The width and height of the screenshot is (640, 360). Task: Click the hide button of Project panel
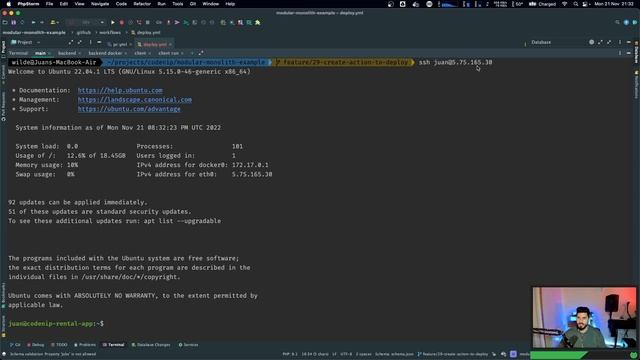(99, 42)
